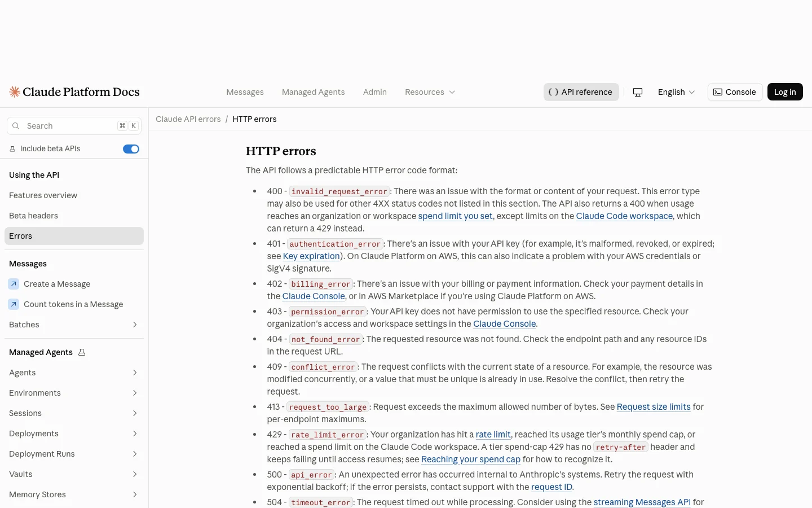812x508 pixels.
Task: Follow the 'spend limit you set' link
Action: click(456, 216)
